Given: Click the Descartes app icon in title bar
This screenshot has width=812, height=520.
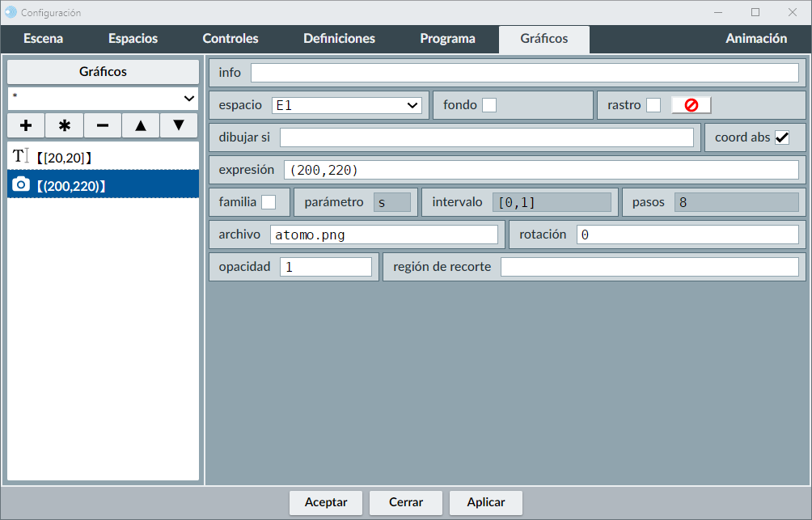Looking at the screenshot, I should click(11, 12).
